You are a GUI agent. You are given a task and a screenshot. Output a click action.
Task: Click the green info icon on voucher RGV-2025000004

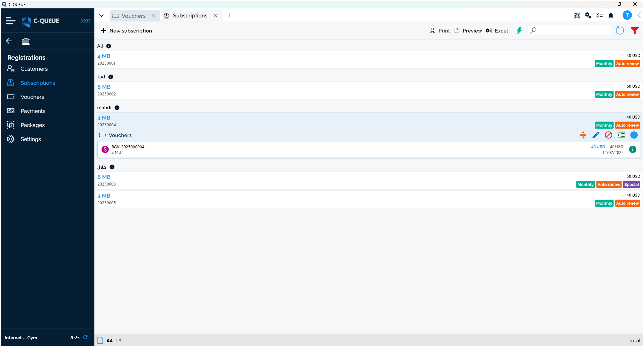coord(632,149)
